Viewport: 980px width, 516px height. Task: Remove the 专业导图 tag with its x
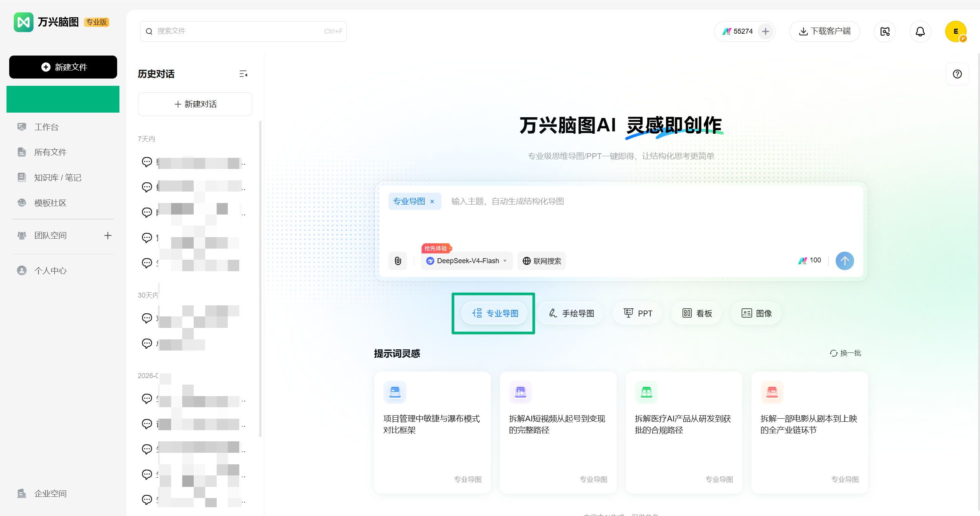[432, 201]
